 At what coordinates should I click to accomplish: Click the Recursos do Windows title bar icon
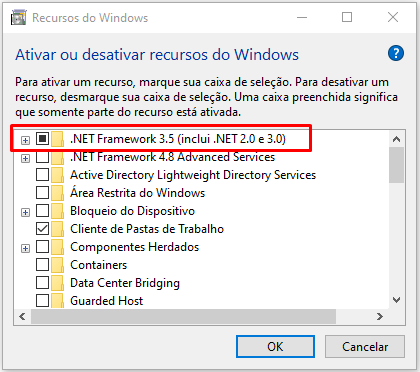18,17
